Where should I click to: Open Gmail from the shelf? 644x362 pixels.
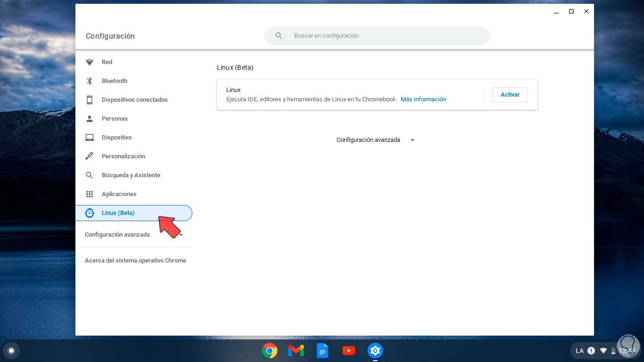[296, 351]
